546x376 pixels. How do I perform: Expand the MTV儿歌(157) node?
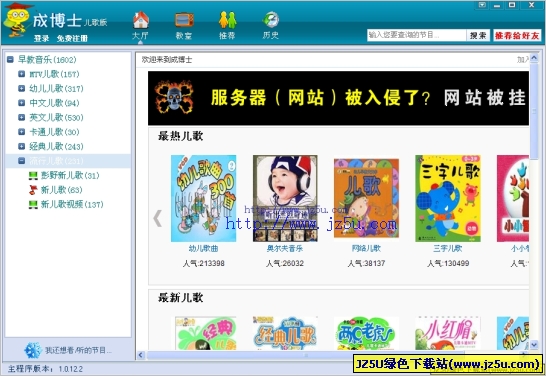point(22,74)
